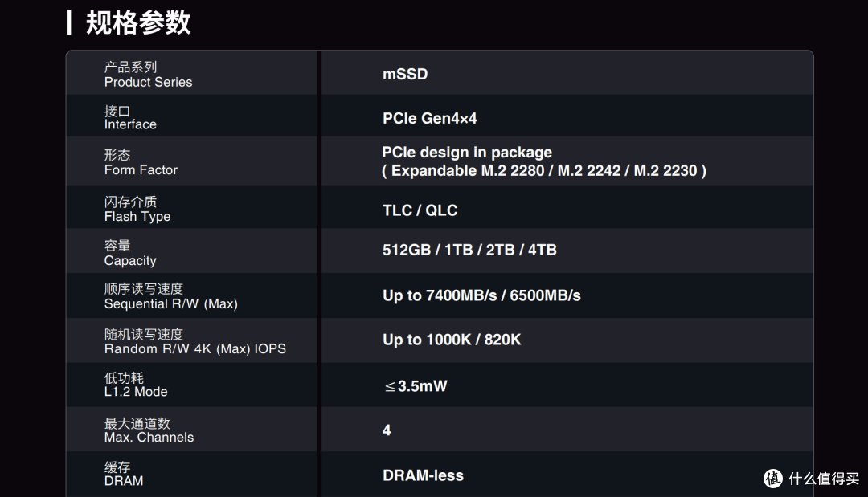Click the ≤3.5mW L1.2 Mode value
Image resolution: width=868 pixels, height=497 pixels.
416,386
